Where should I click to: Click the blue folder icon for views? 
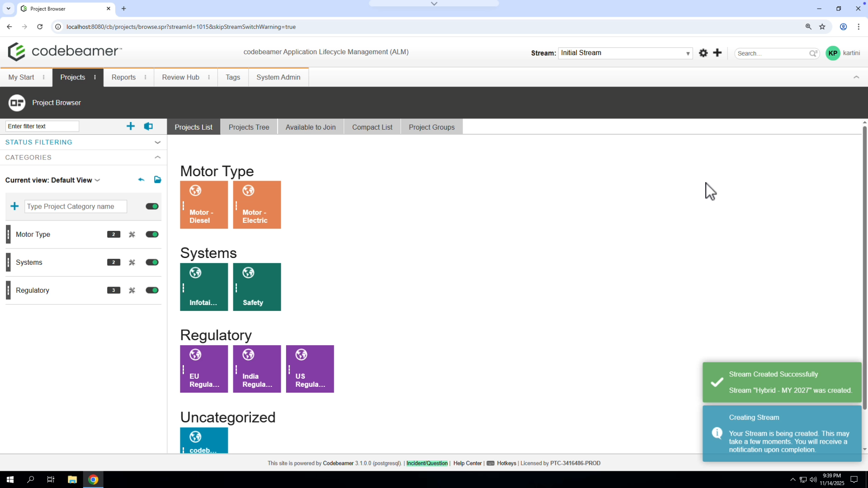click(157, 180)
